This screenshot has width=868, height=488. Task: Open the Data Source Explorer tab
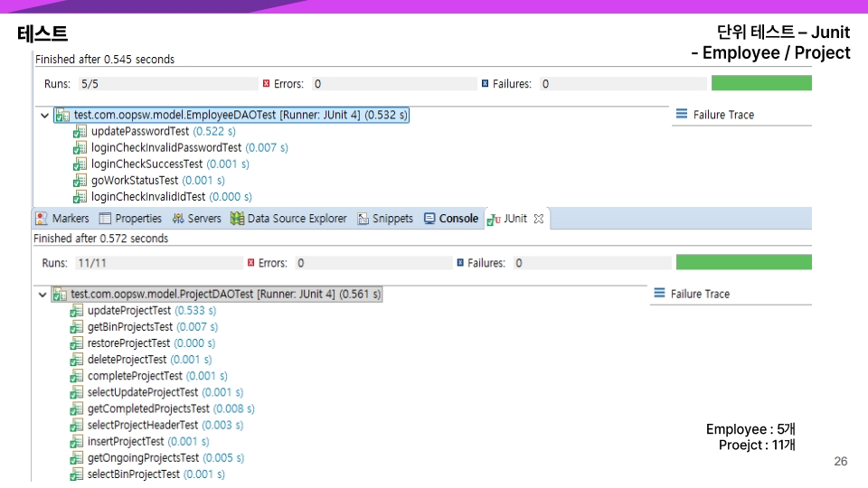coord(289,219)
